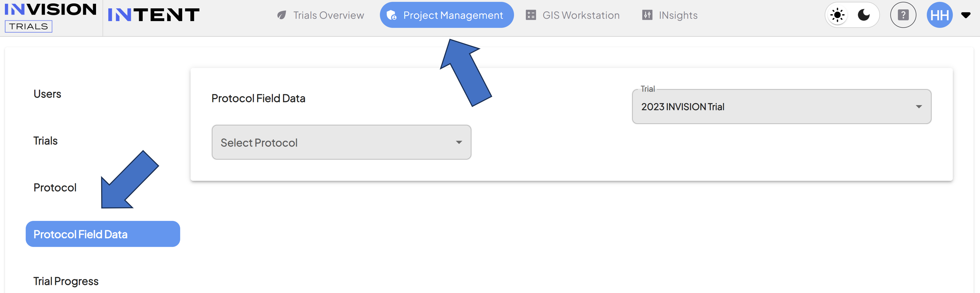Click the leaf icon beside Trials Overview
This screenshot has width=980, height=293.
pos(281,15)
